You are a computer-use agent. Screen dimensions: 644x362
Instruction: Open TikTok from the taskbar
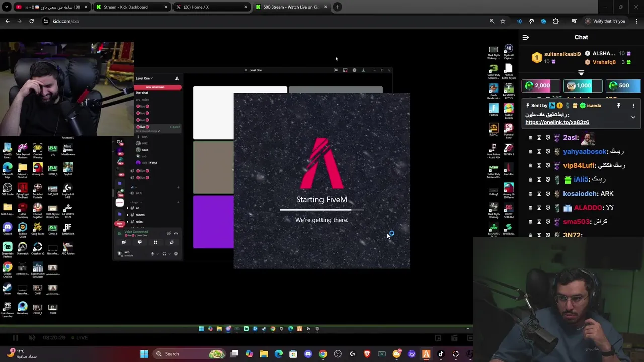click(441, 354)
